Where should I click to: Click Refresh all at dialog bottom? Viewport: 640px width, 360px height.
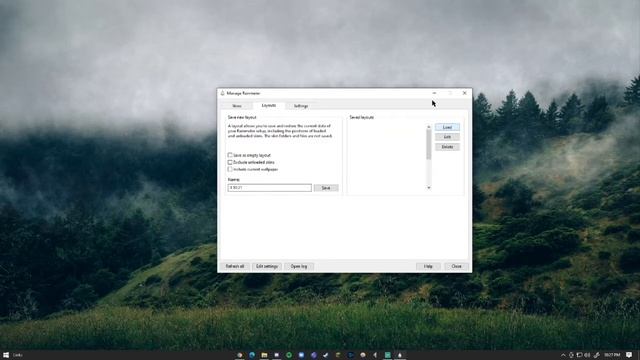pyautogui.click(x=235, y=266)
